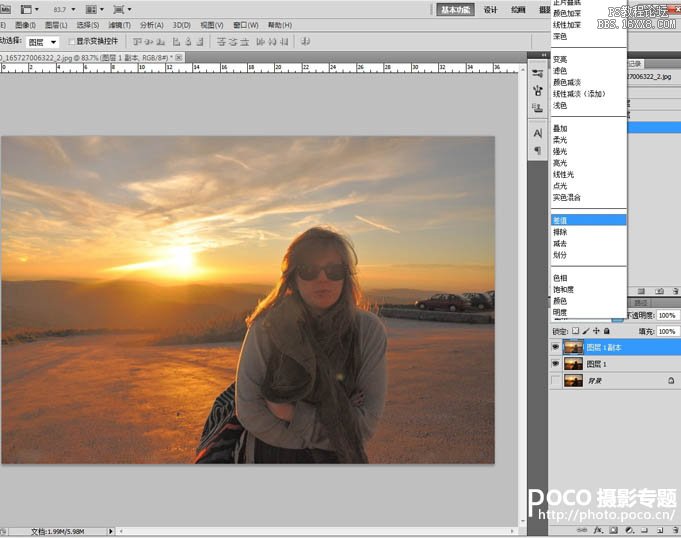
Task: Toggle lock position icon
Action: (596, 331)
